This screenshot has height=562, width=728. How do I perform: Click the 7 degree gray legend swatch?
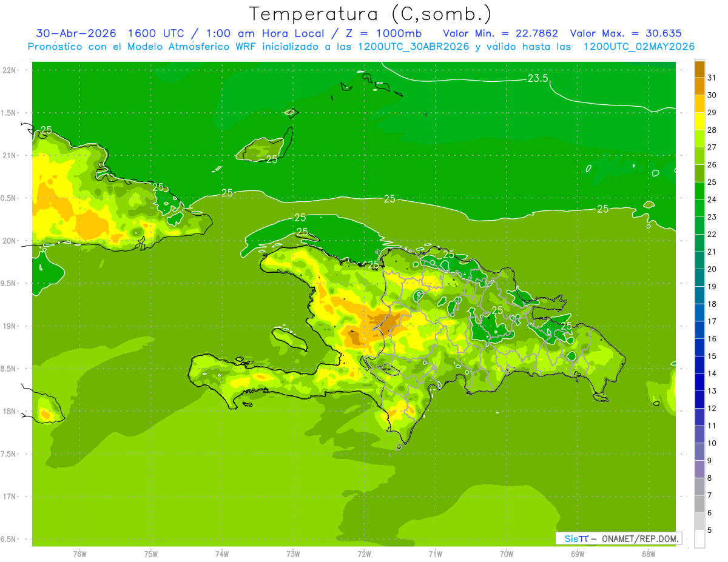pyautogui.click(x=699, y=504)
